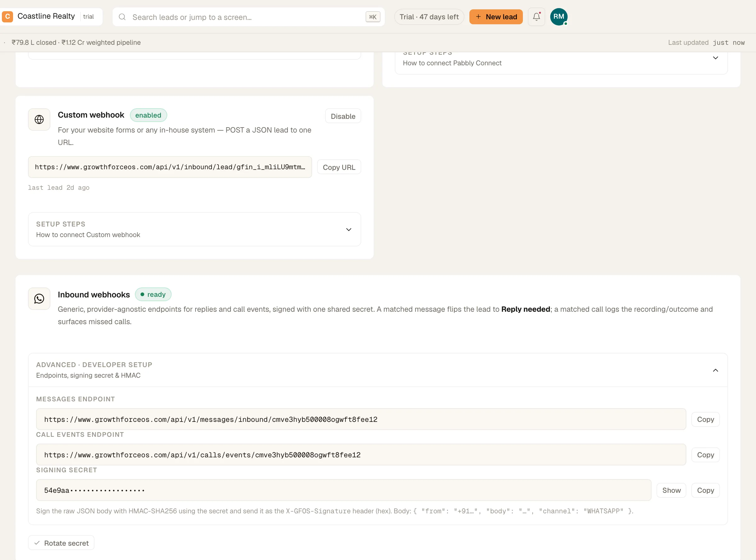Click the X-GFOS-Signature header text
Viewport: 756px width, 560px height.
318,511
